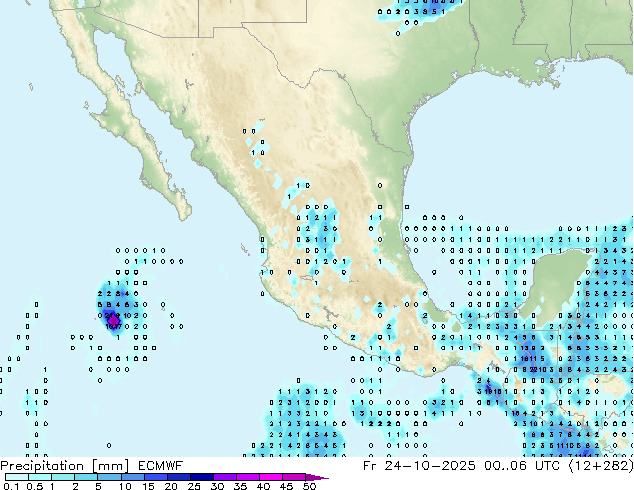Click the legend value '30'

[x=217, y=486]
